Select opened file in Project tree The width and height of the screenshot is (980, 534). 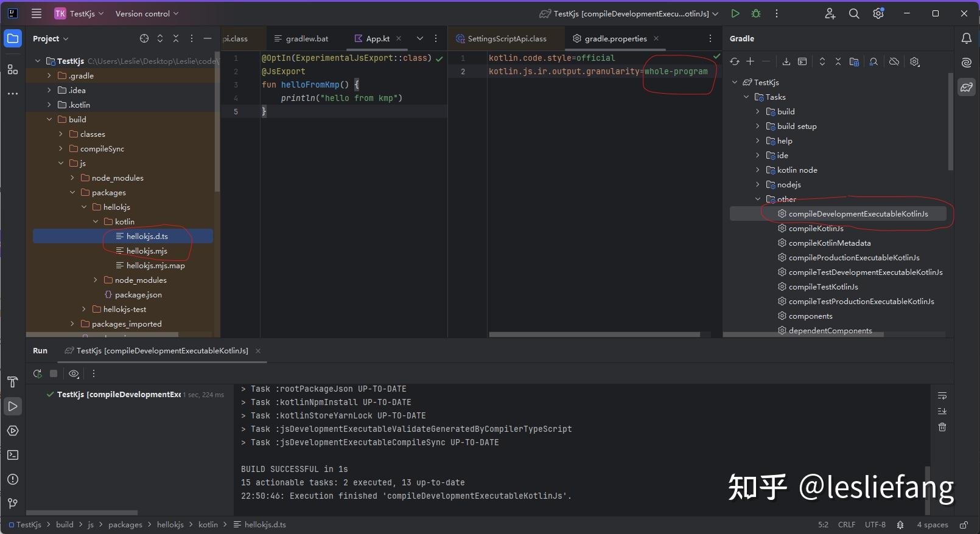pyautogui.click(x=144, y=38)
